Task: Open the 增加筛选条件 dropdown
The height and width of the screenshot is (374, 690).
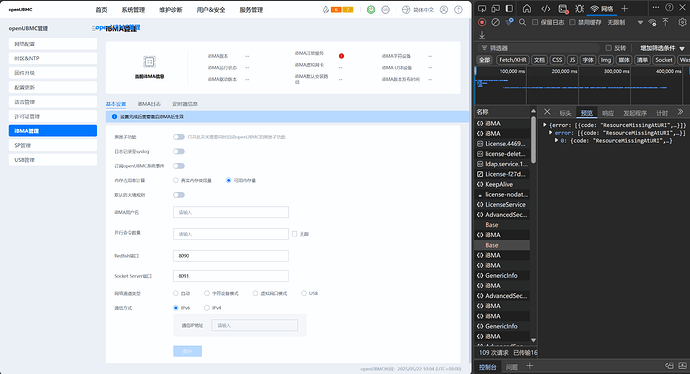Action: point(662,48)
